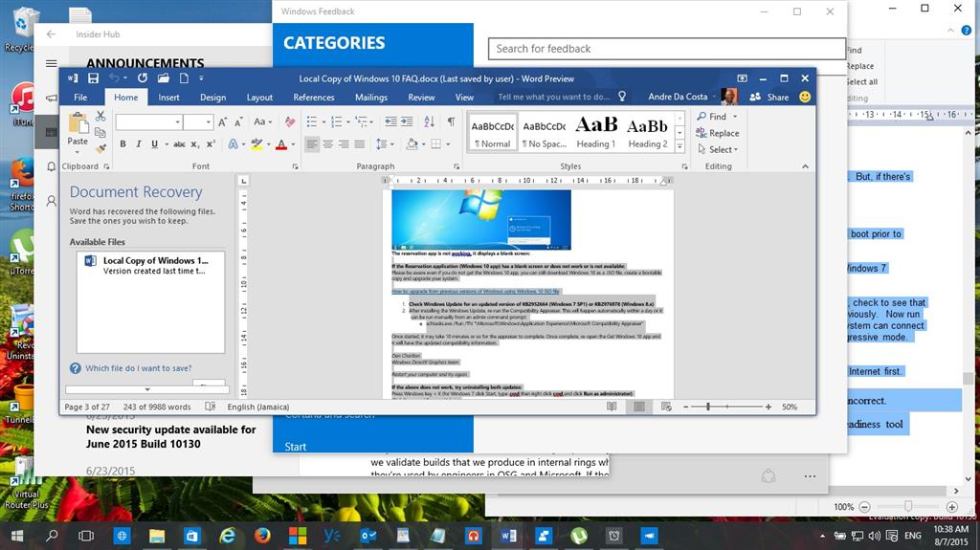This screenshot has height=550, width=980.
Task: Toggle Underline formatting
Action: pos(154,144)
